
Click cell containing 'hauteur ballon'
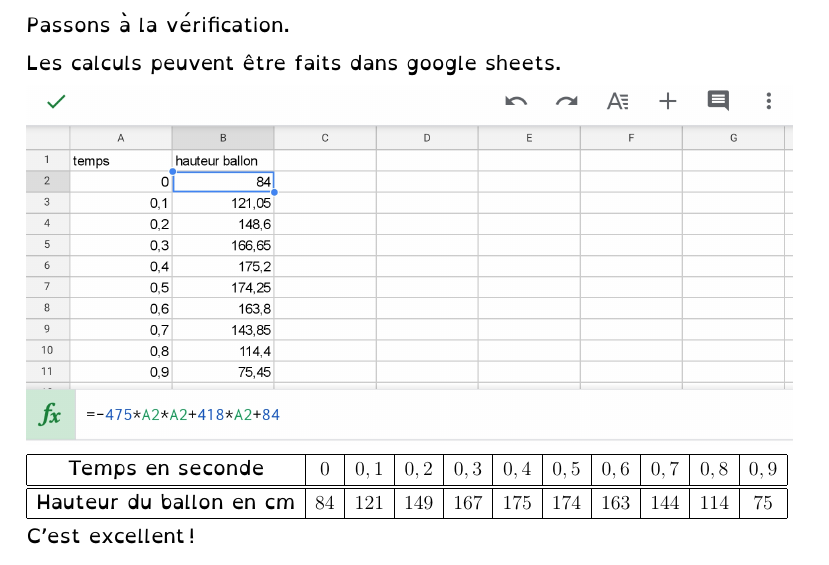223,160
